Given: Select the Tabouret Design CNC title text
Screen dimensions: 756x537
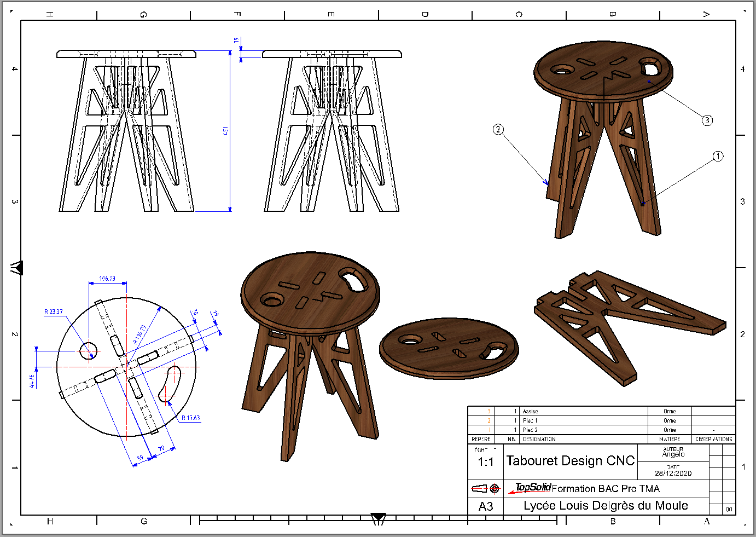Looking at the screenshot, I should 570,461.
